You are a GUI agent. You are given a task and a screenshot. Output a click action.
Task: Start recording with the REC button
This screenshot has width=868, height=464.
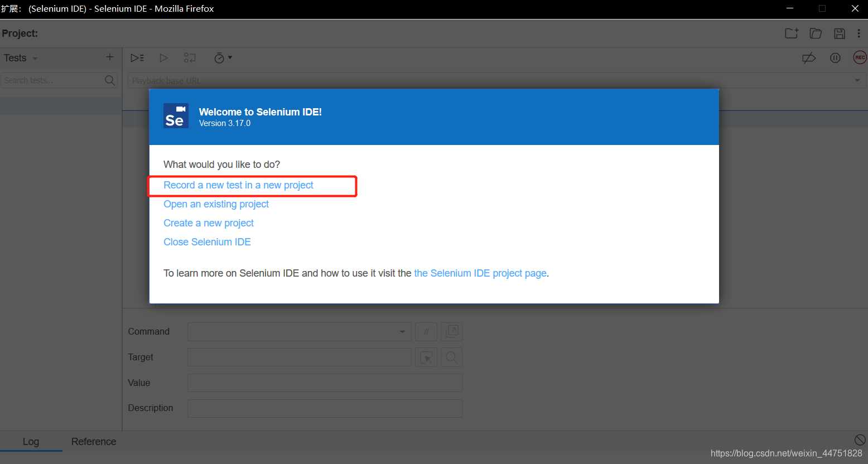(860, 57)
